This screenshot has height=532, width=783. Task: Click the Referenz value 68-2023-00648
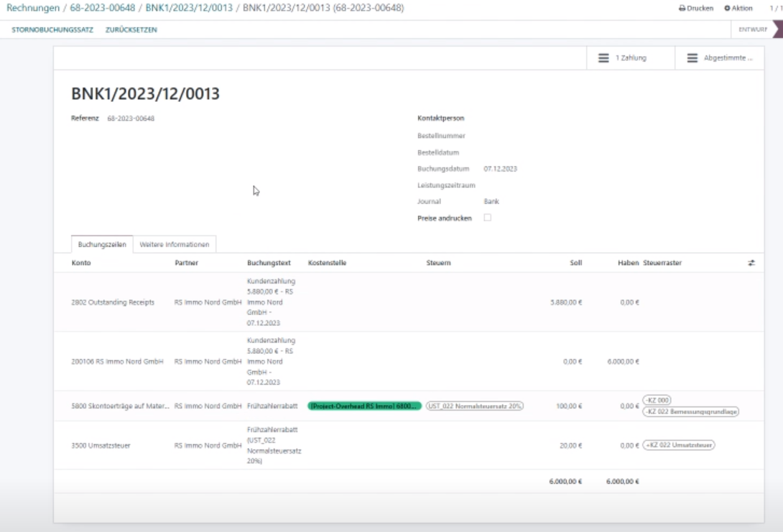click(131, 118)
